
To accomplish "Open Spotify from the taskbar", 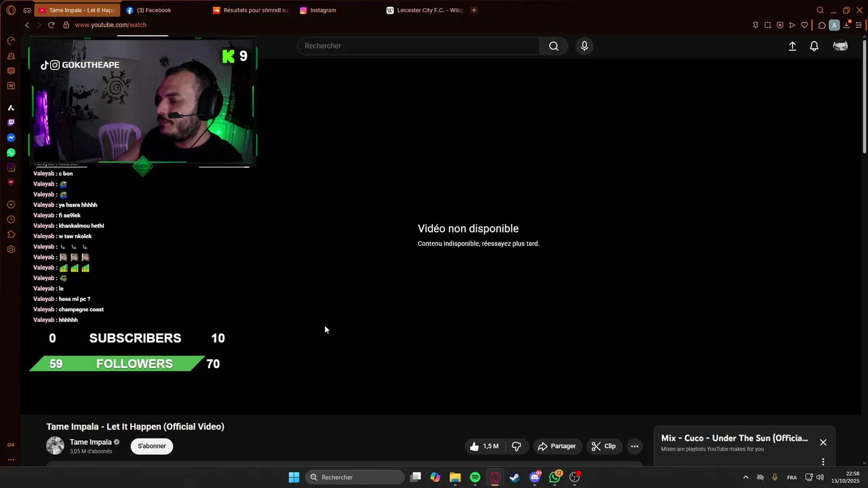I will [x=475, y=477].
